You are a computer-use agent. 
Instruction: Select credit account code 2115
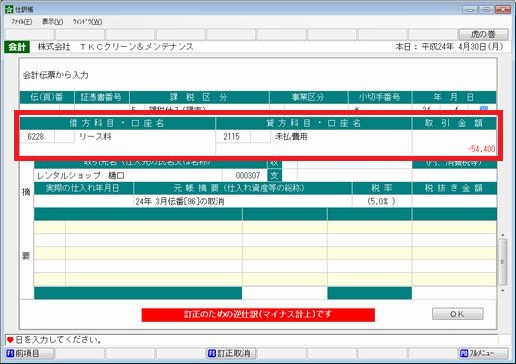(232, 136)
